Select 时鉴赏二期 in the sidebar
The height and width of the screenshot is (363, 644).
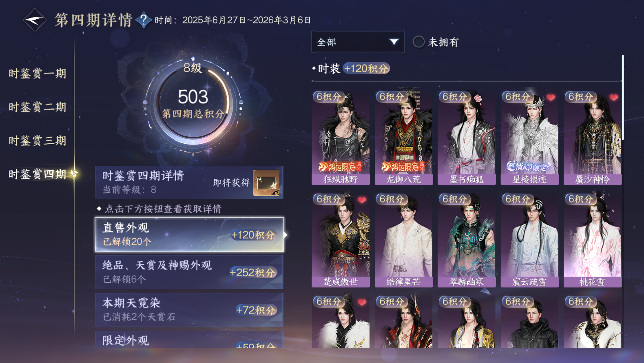37,107
